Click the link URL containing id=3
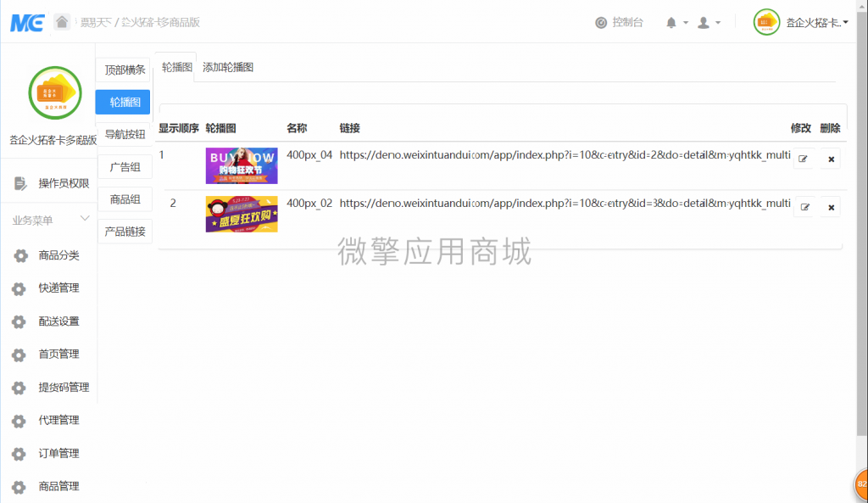The image size is (868, 503). 565,204
